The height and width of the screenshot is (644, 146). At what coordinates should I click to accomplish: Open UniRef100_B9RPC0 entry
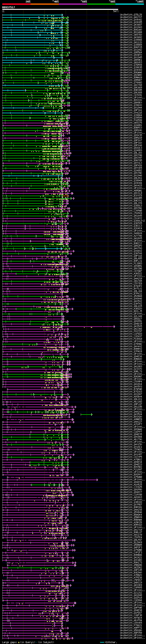pos(131,128)
